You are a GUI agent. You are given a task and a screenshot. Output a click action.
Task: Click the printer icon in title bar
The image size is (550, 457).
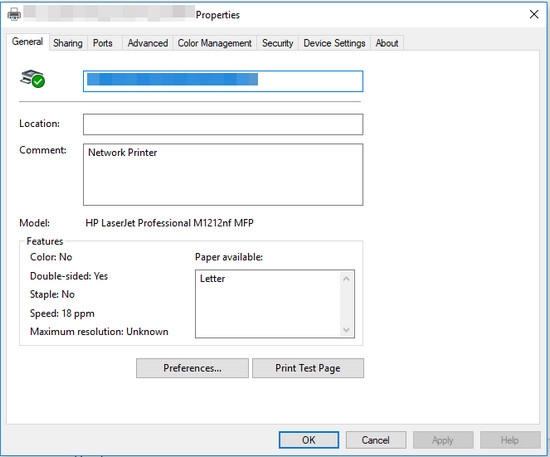tap(14, 14)
